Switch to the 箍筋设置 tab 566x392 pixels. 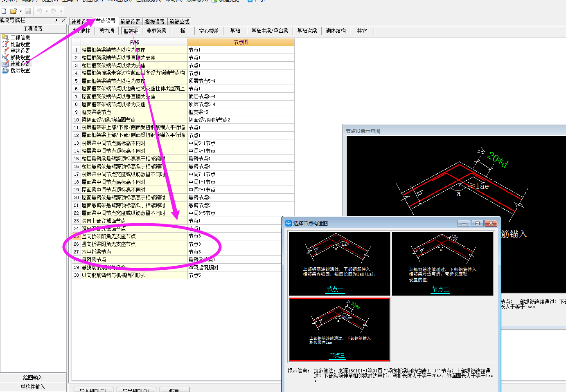[131, 22]
